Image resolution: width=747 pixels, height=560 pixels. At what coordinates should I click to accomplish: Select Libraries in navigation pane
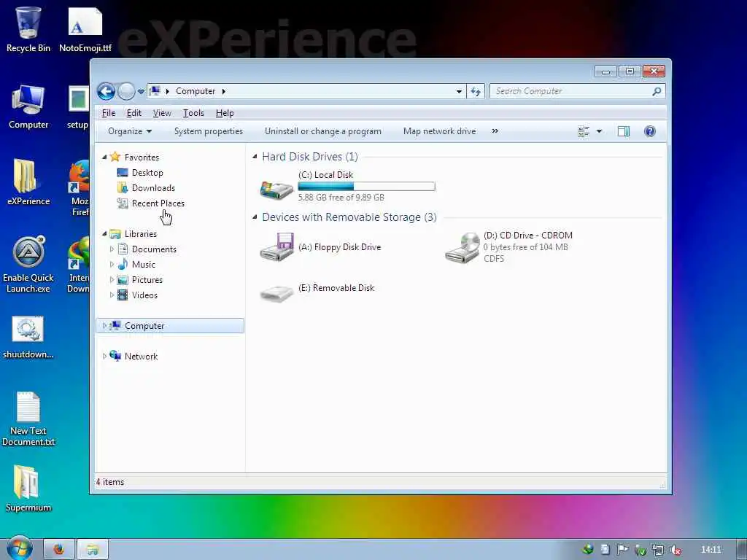pos(141,234)
